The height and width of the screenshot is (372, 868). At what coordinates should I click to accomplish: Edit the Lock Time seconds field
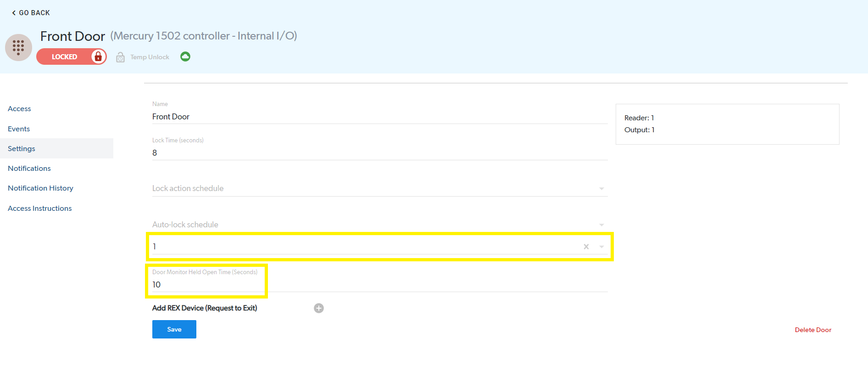point(380,153)
